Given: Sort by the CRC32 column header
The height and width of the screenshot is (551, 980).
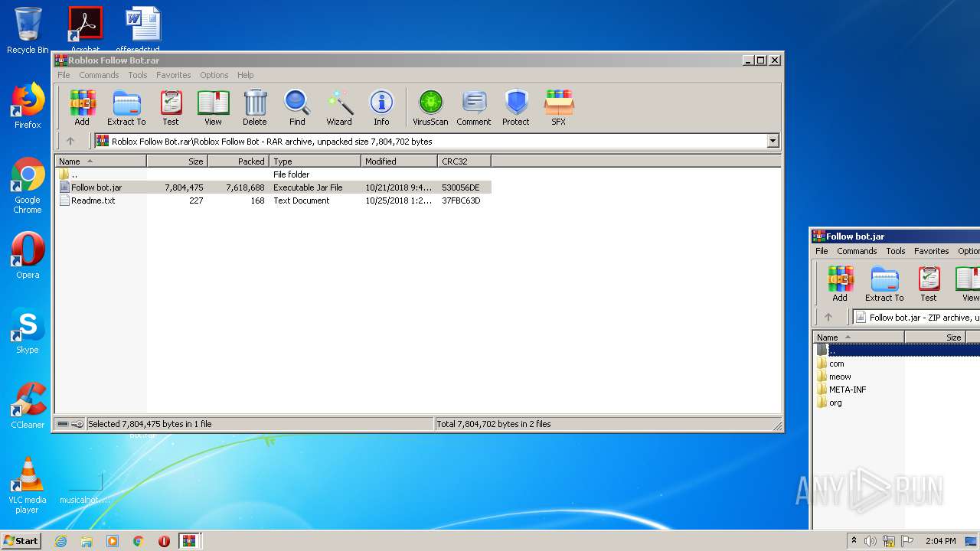Looking at the screenshot, I should tap(464, 161).
